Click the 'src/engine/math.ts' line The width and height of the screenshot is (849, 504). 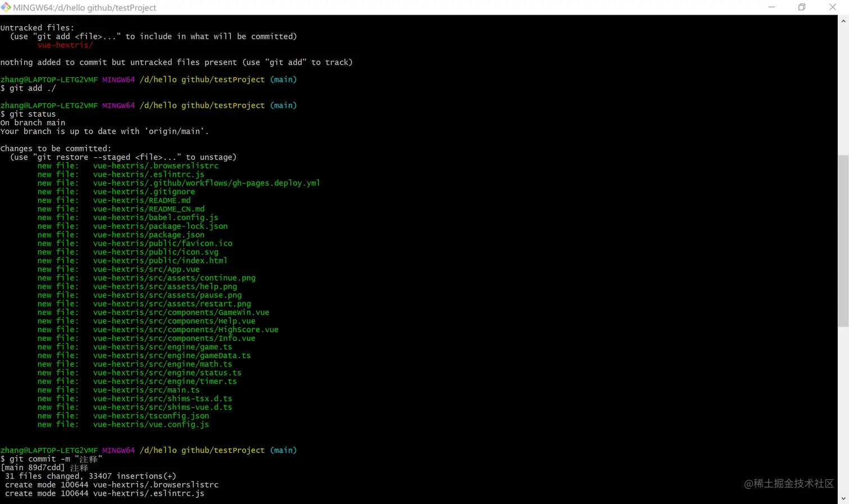coord(135,364)
